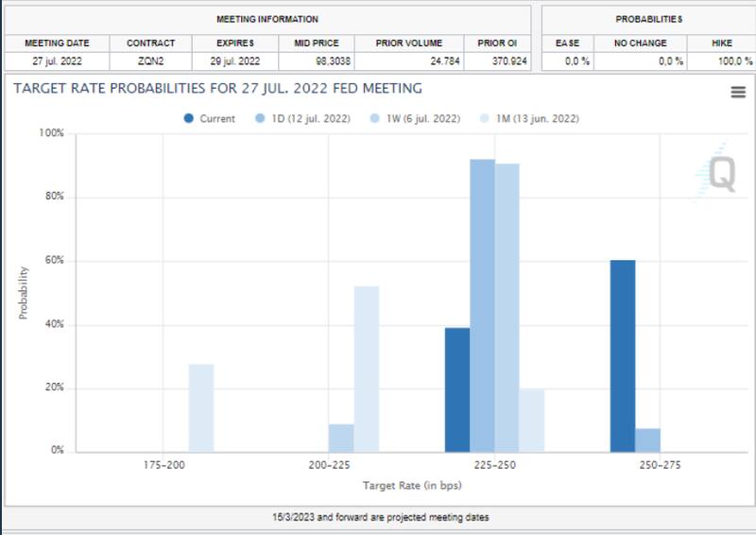Click the MEETING DATE column header

tap(56, 43)
